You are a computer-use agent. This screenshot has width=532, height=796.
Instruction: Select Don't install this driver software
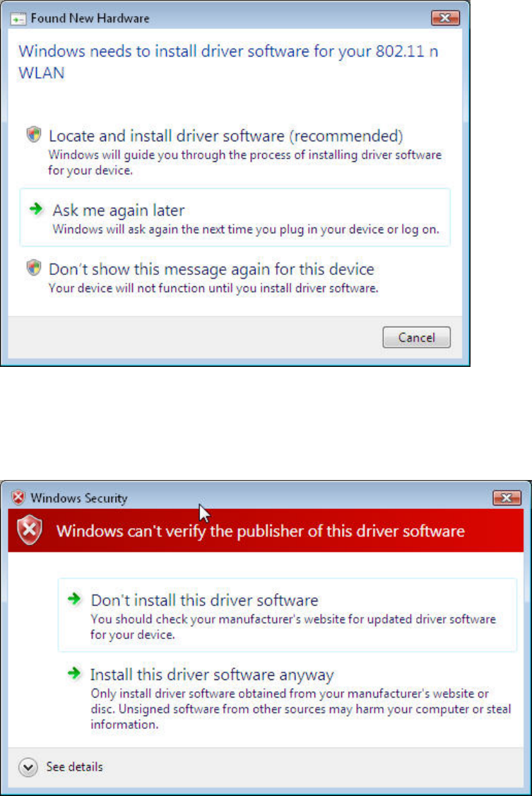point(287,615)
